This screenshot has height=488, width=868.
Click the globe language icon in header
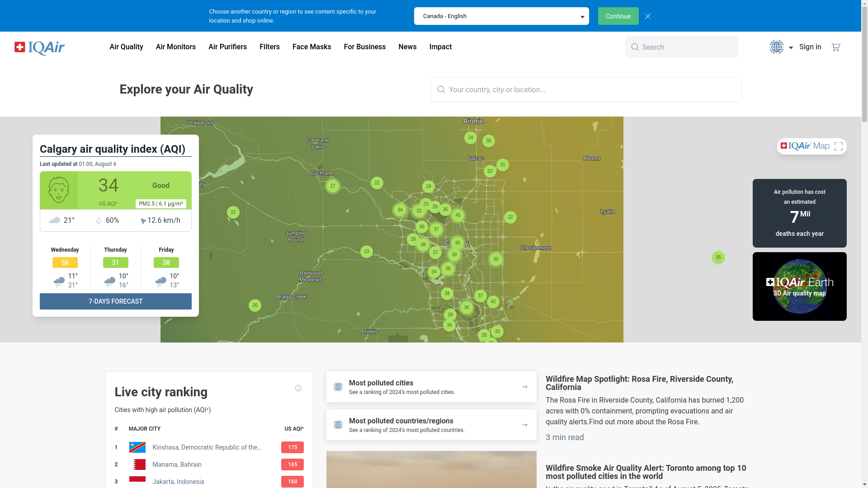pos(777,47)
